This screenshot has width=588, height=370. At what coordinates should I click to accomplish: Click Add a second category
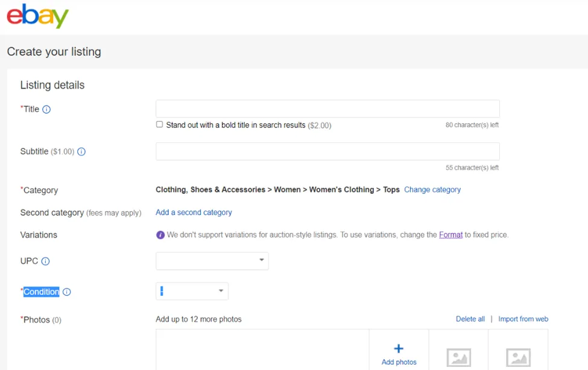pyautogui.click(x=194, y=212)
